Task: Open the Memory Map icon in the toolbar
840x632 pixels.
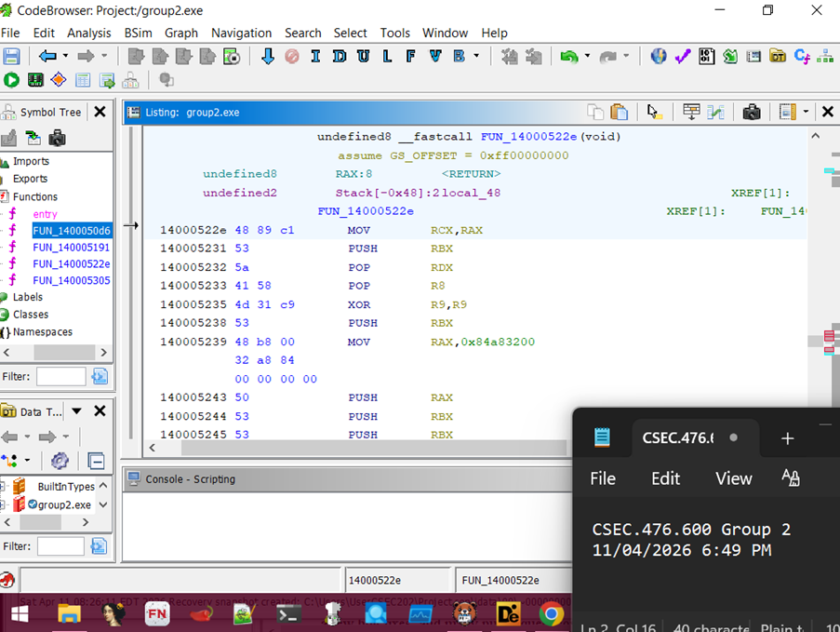Action: [x=704, y=56]
